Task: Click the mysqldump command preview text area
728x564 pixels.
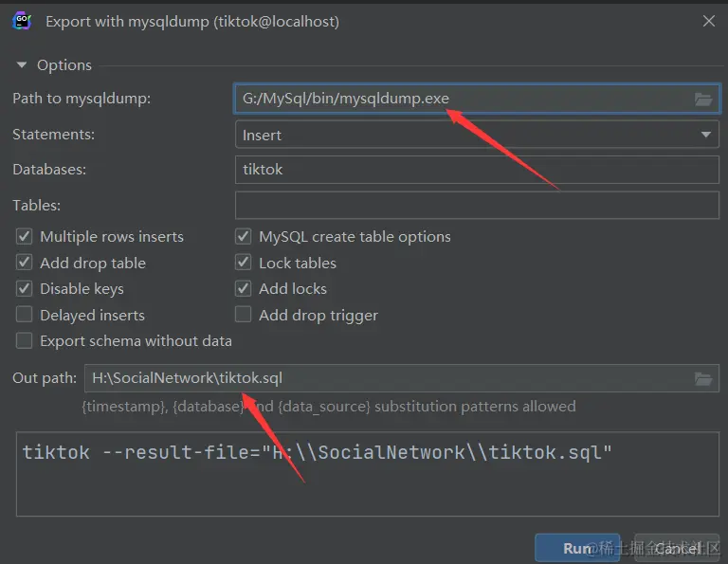Action: [367, 474]
